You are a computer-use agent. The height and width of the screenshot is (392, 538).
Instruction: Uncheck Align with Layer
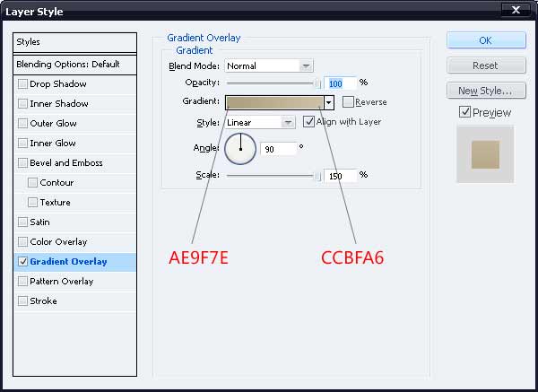pos(308,121)
